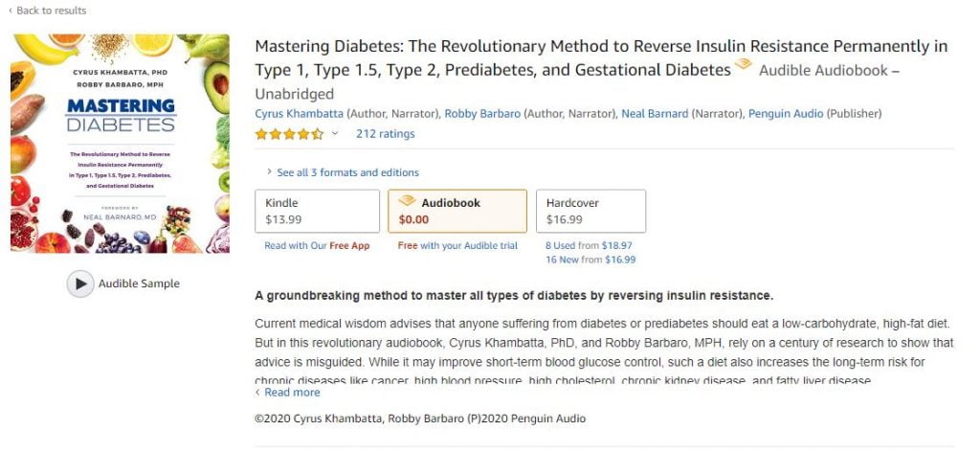Open the 212 ratings link
Viewport: 980px width, 453px height.
(x=385, y=133)
